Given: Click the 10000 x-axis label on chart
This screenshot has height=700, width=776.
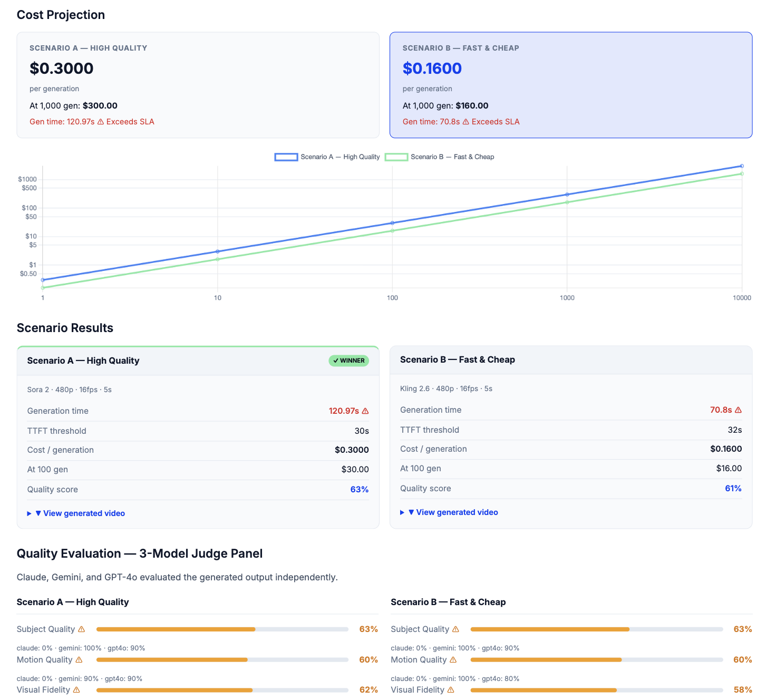Looking at the screenshot, I should pos(742,298).
